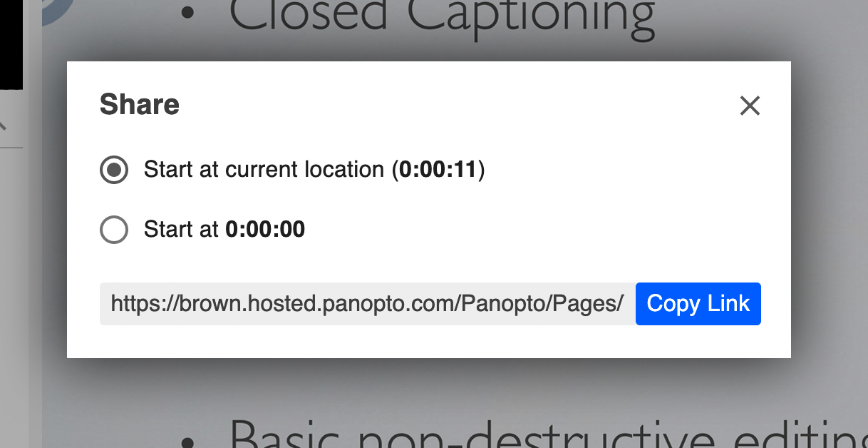Select the Start at 0:00:00 radio button
Viewport: 868px width, 448px height.
[x=114, y=230]
